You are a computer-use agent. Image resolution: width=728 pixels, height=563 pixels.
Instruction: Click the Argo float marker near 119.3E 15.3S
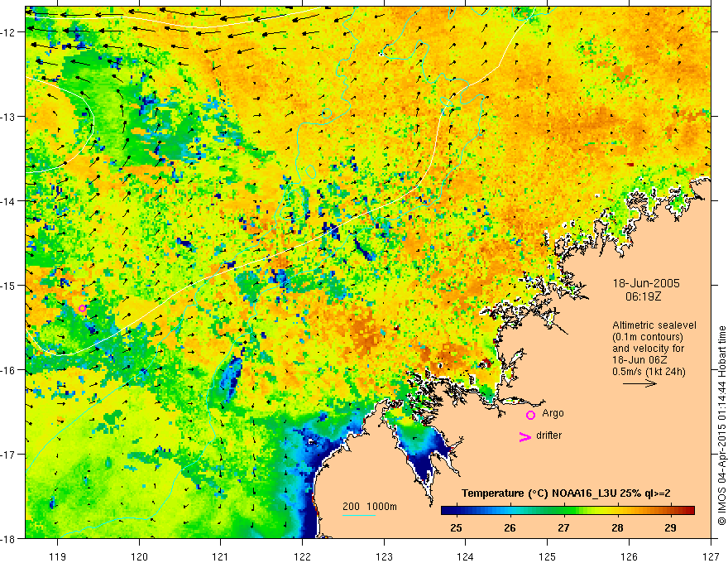coord(82,308)
